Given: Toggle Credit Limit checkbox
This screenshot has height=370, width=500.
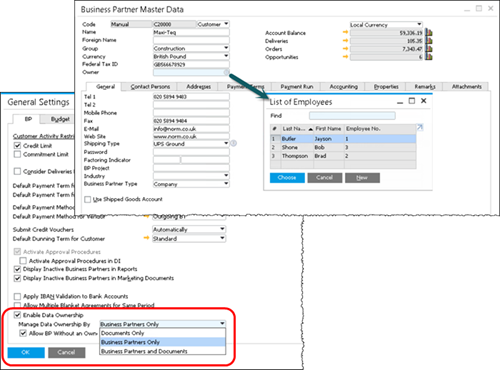Looking at the screenshot, I should click(x=17, y=145).
